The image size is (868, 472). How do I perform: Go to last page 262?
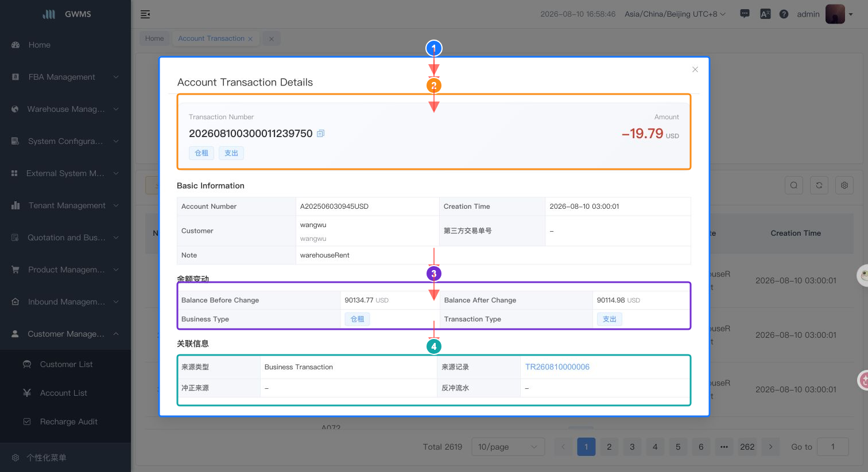coord(747,447)
